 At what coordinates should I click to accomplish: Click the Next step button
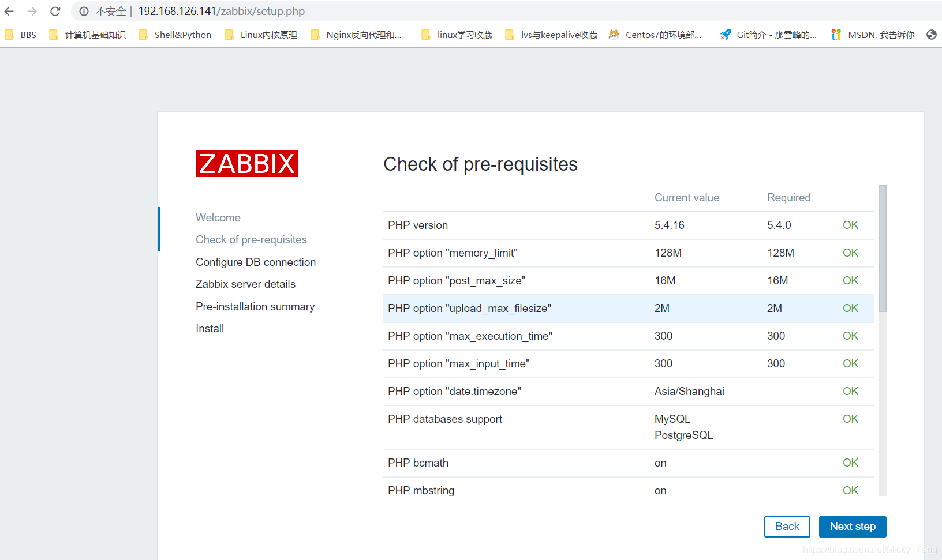[x=853, y=527]
